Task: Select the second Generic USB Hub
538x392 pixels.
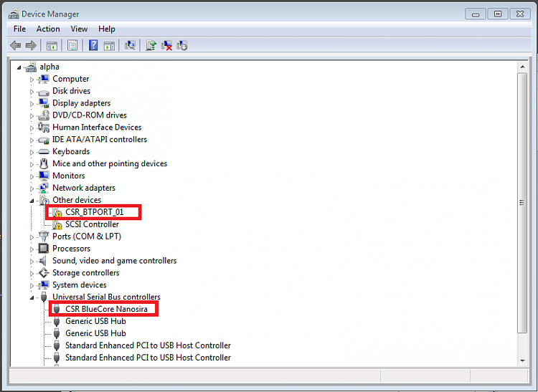Action: (95, 333)
